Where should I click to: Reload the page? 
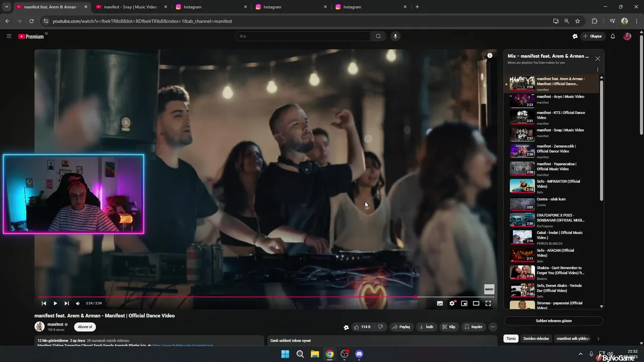[31, 21]
